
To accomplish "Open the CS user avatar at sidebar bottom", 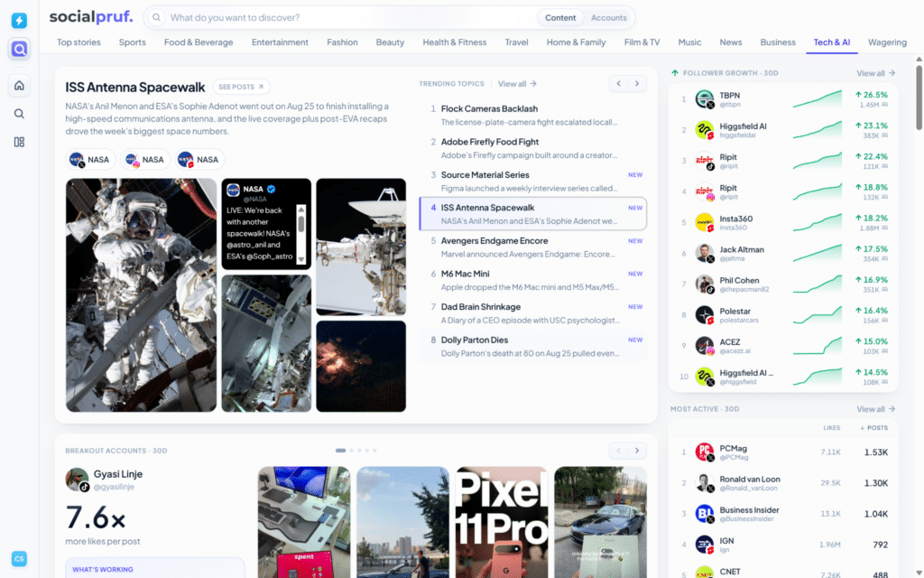I will [19, 558].
